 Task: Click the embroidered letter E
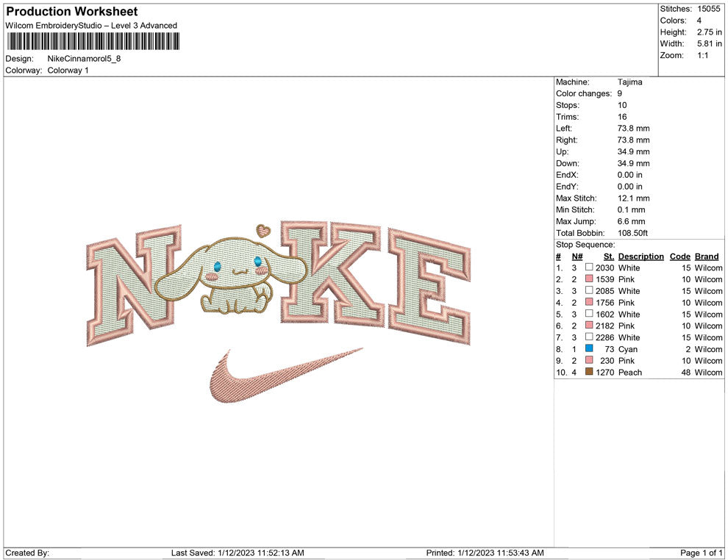coord(429,287)
